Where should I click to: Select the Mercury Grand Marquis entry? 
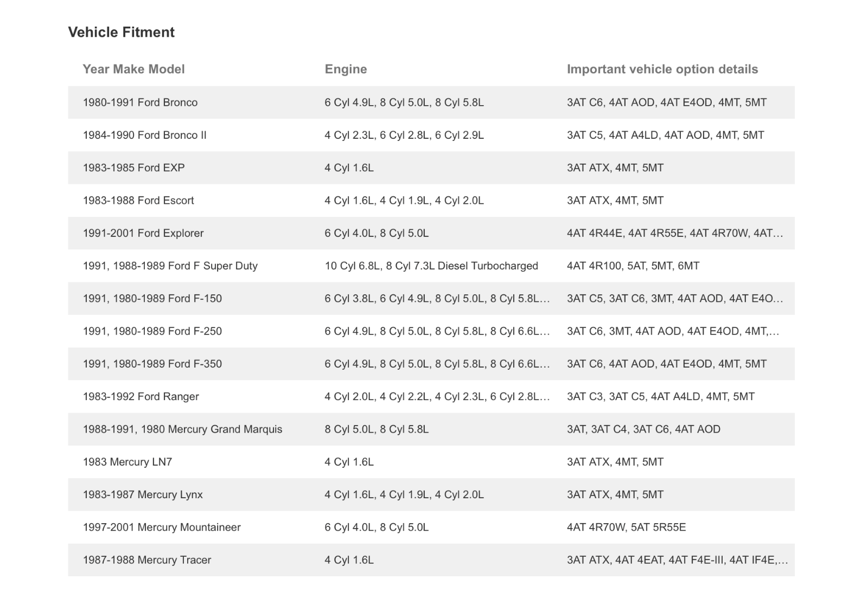point(182,429)
